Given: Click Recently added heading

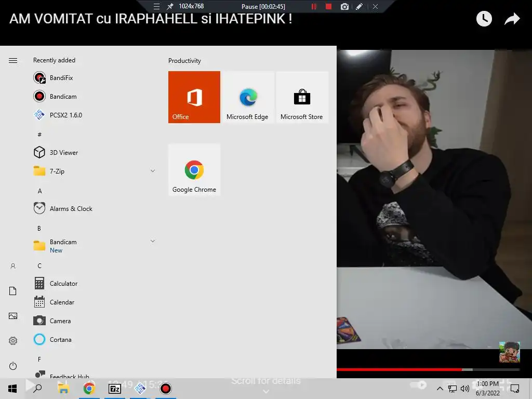Looking at the screenshot, I should (x=54, y=60).
